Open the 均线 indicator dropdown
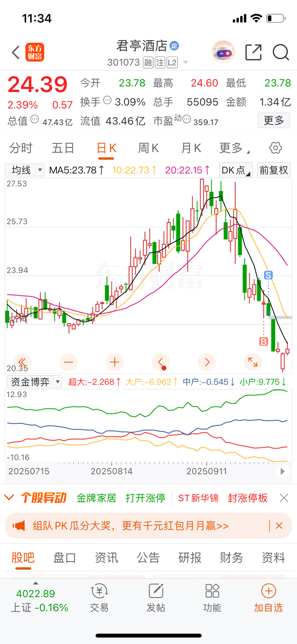 (x=25, y=170)
